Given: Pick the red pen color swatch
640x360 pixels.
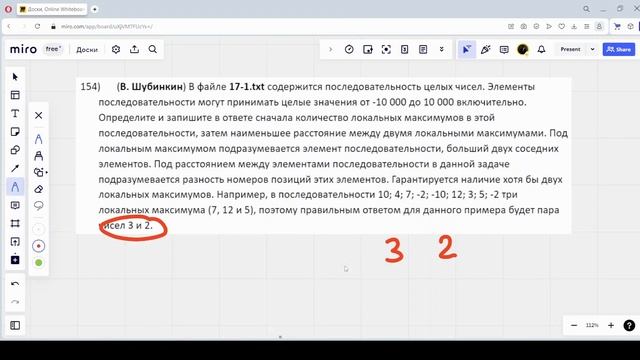Looking at the screenshot, I should [39, 246].
